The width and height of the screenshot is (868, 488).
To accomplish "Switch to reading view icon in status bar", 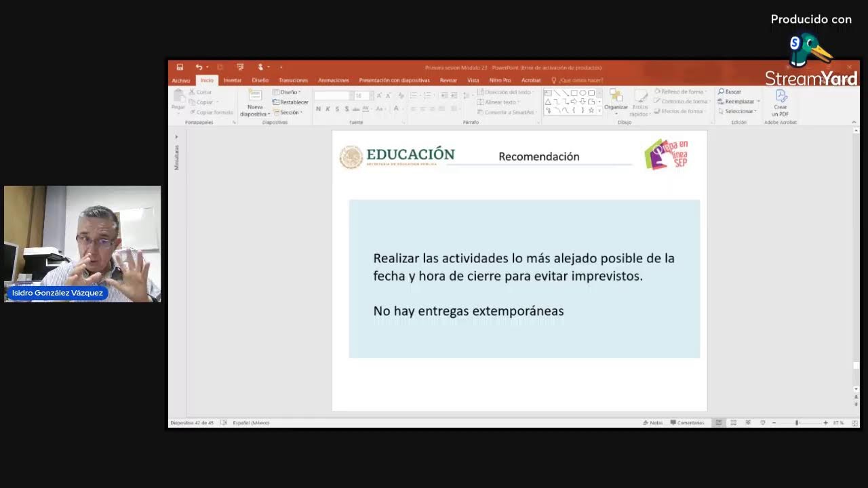I will click(748, 422).
